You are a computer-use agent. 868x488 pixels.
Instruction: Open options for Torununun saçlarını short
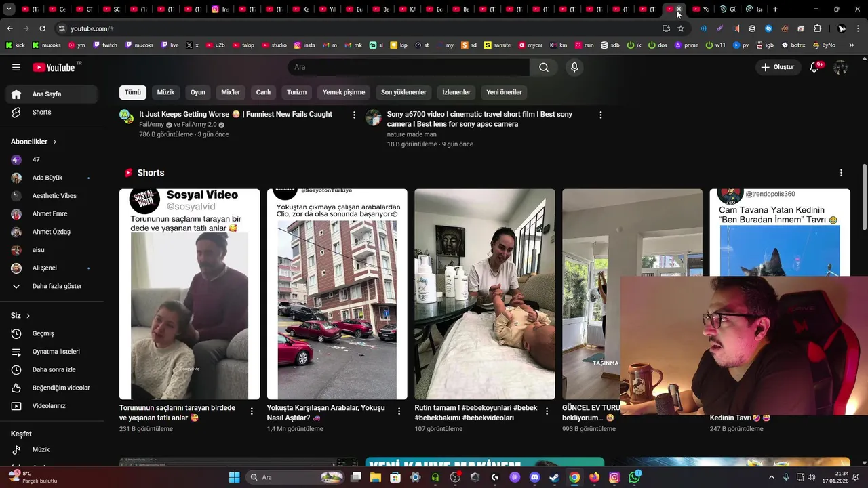point(252,411)
